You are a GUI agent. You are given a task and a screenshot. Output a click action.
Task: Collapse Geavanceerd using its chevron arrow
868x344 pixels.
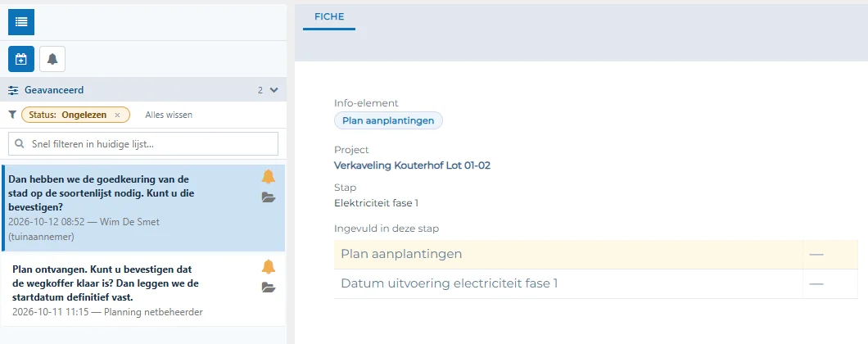pos(274,90)
